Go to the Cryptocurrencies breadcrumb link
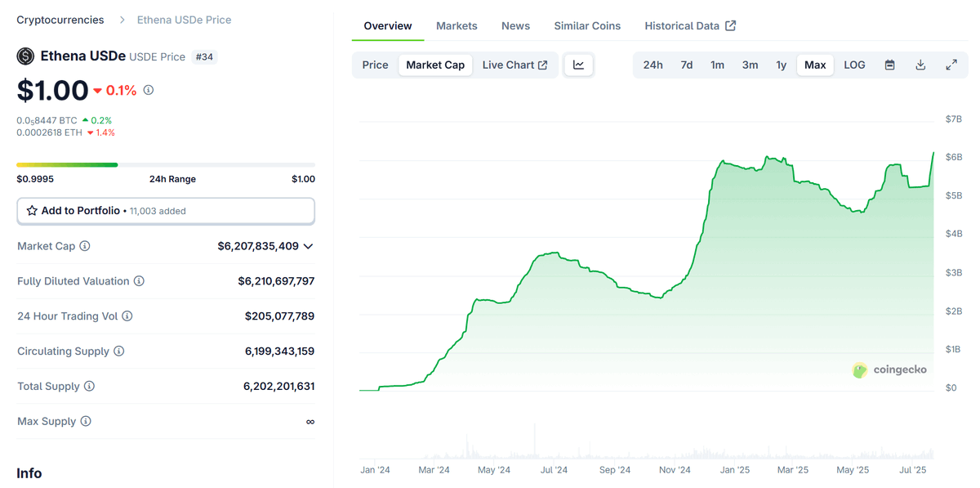Screen dimensions: 980x488 pyautogui.click(x=60, y=20)
